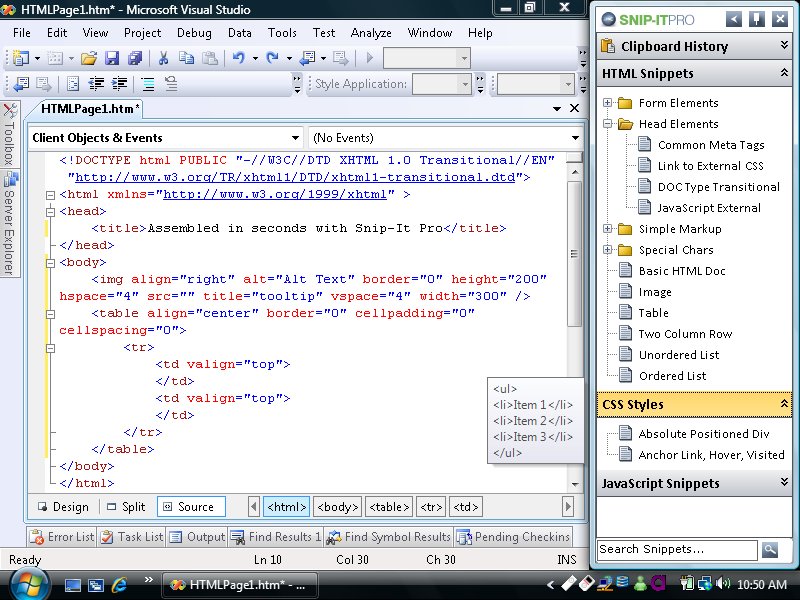Click the Save icon in the toolbar
Image resolution: width=800 pixels, height=600 pixels.
pyautogui.click(x=110, y=58)
